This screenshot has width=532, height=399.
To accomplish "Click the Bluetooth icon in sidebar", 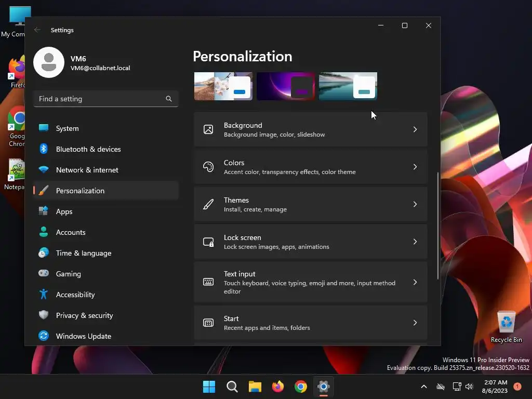I will click(44, 149).
